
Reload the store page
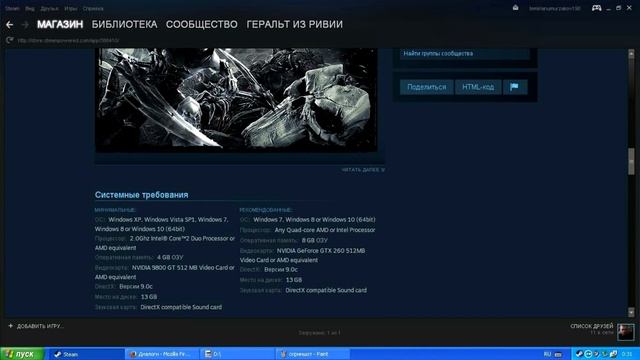[10, 40]
